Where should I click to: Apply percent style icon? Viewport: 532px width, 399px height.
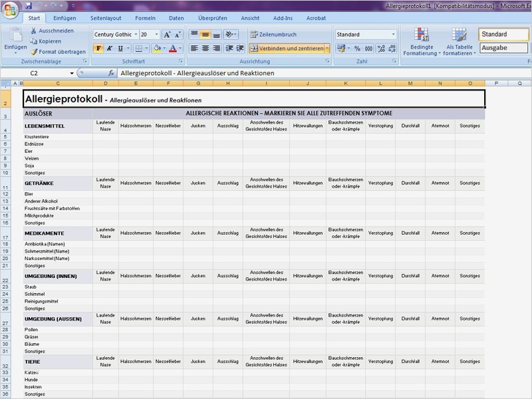point(357,48)
